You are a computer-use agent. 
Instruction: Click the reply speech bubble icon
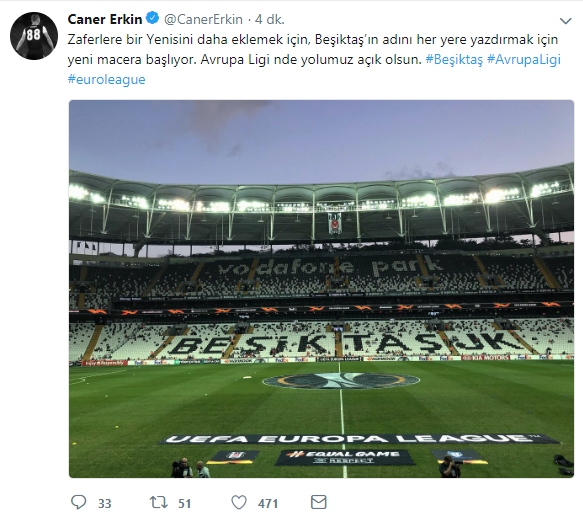tap(78, 502)
